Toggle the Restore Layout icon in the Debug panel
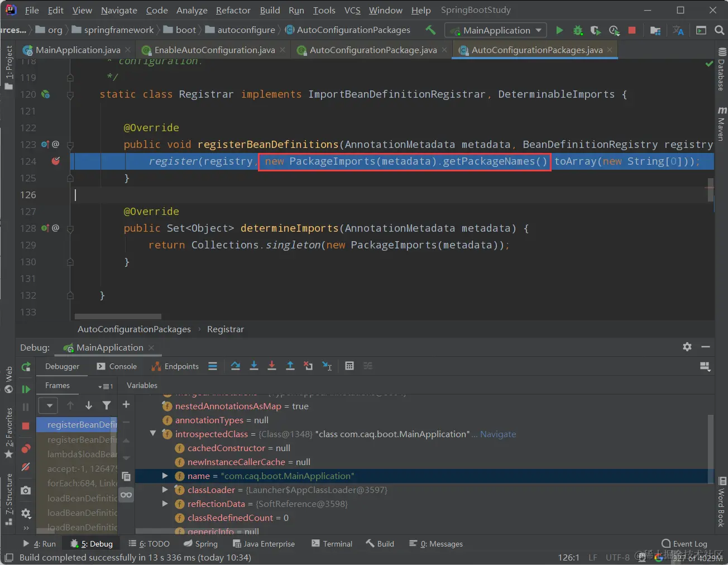This screenshot has height=565, width=728. point(705,366)
